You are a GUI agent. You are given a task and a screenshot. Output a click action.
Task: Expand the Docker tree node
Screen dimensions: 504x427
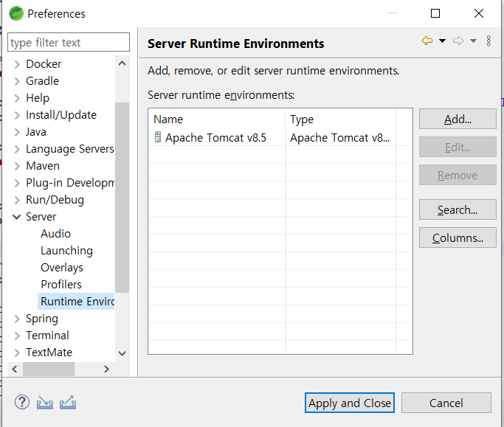17,64
